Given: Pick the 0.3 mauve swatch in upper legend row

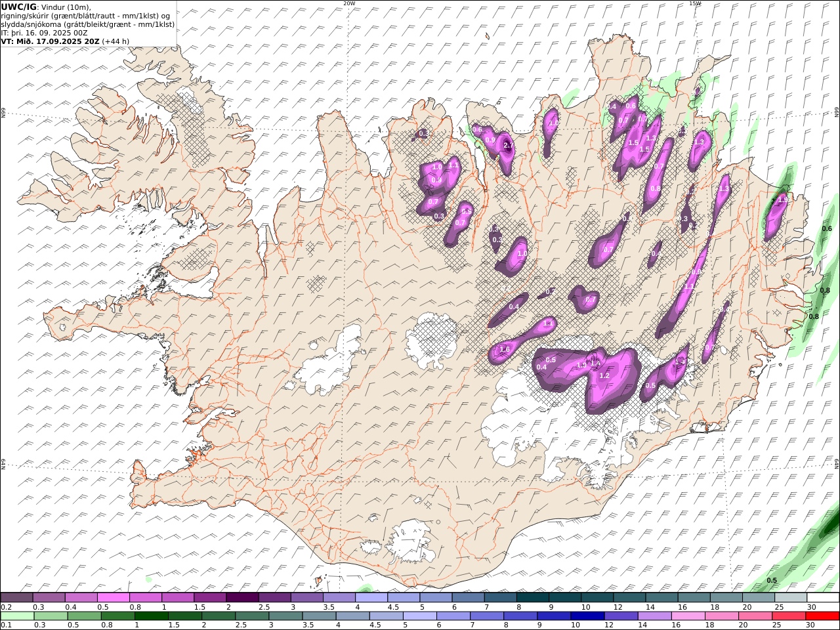Looking at the screenshot, I should pos(49,597).
